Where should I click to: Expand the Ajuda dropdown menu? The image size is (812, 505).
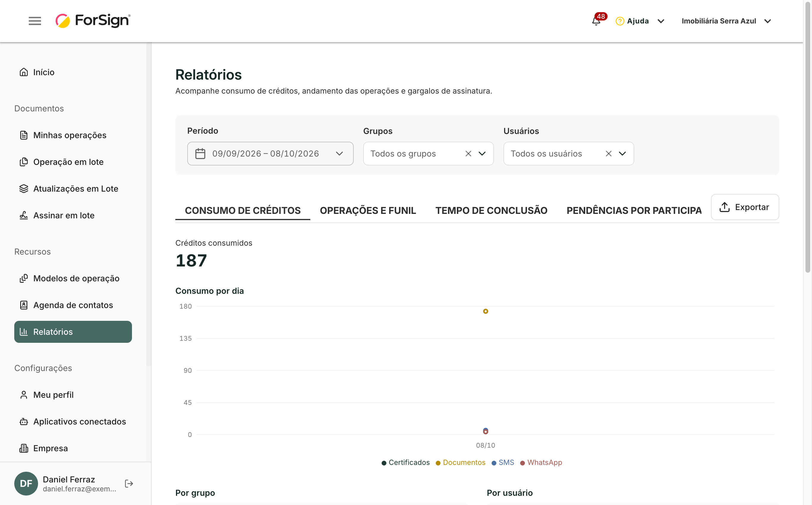661,21
